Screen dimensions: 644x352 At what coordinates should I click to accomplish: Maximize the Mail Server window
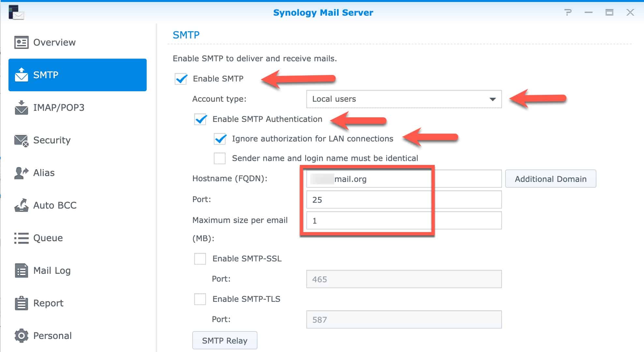coord(609,12)
